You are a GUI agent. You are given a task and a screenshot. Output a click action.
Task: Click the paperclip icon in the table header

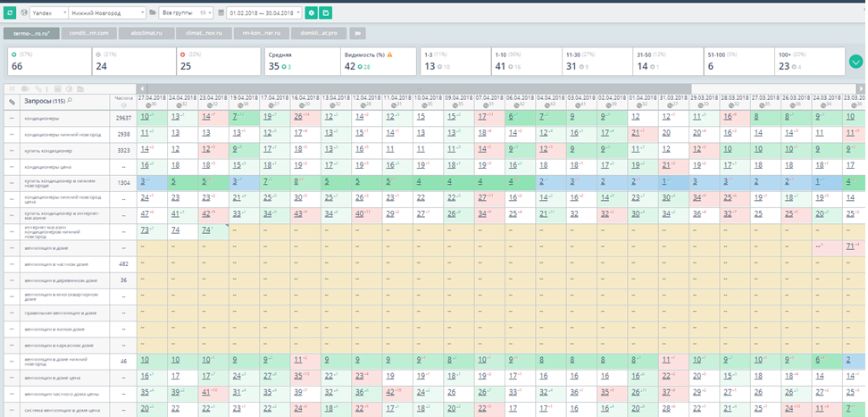coord(12,101)
